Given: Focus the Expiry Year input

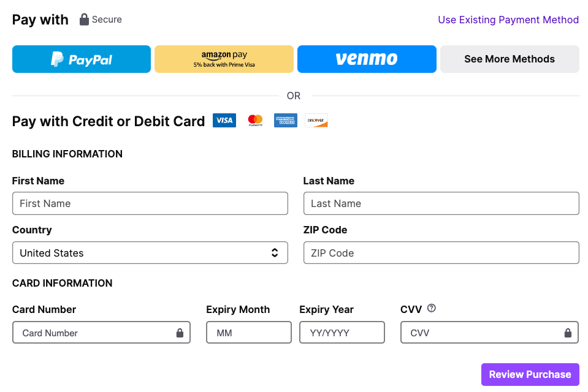Looking at the screenshot, I should pyautogui.click(x=342, y=333).
